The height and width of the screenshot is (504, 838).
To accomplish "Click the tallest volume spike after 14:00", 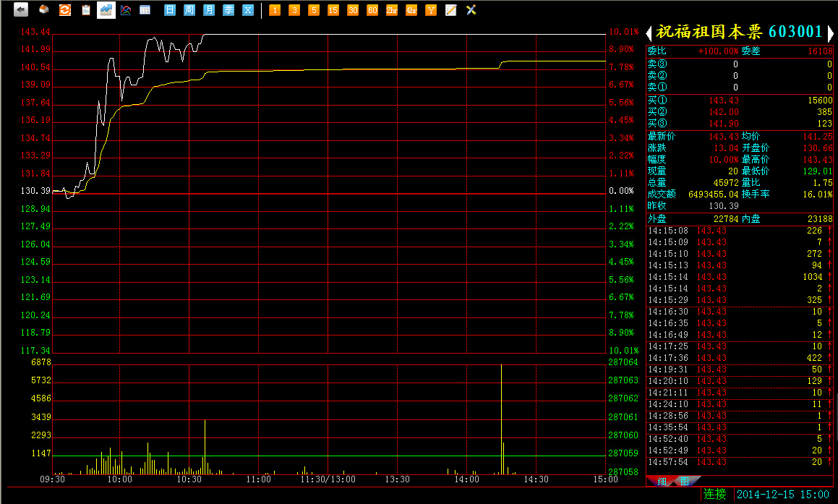I will tap(501, 419).
